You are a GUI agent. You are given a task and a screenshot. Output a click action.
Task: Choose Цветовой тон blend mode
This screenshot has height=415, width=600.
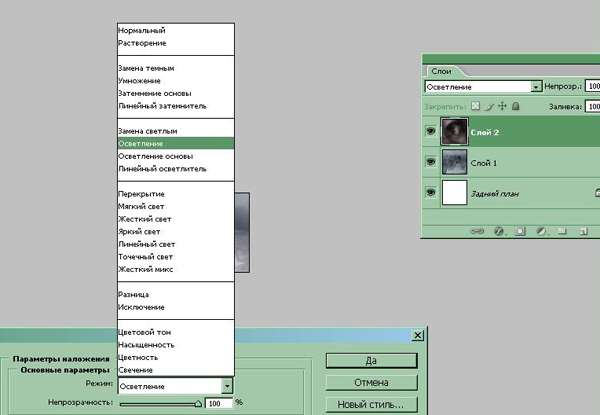[176, 332]
